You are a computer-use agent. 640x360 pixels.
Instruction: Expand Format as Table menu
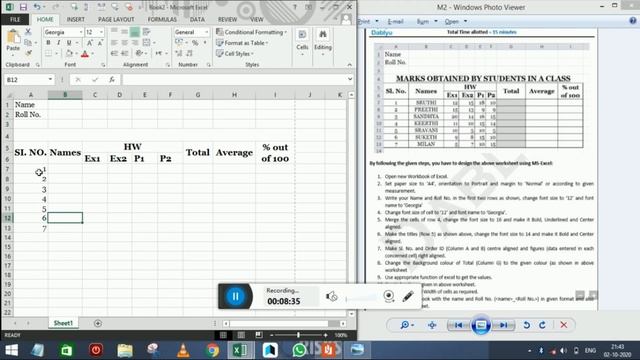[x=242, y=43]
